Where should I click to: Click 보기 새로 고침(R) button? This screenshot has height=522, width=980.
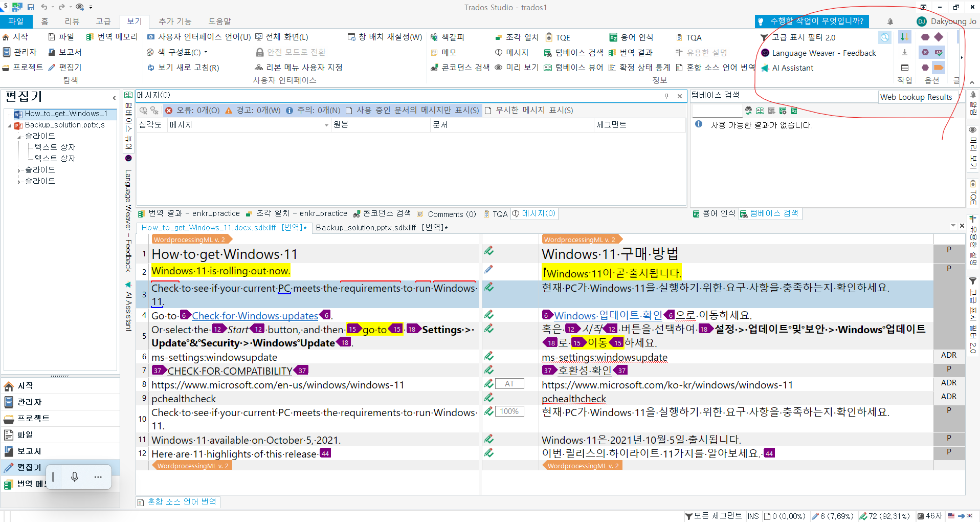pyautogui.click(x=183, y=68)
